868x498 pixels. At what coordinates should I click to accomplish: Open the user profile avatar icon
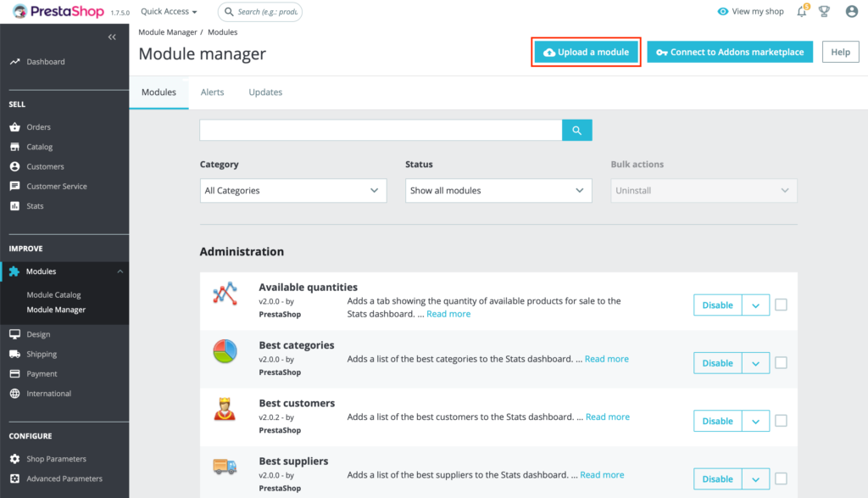(851, 11)
